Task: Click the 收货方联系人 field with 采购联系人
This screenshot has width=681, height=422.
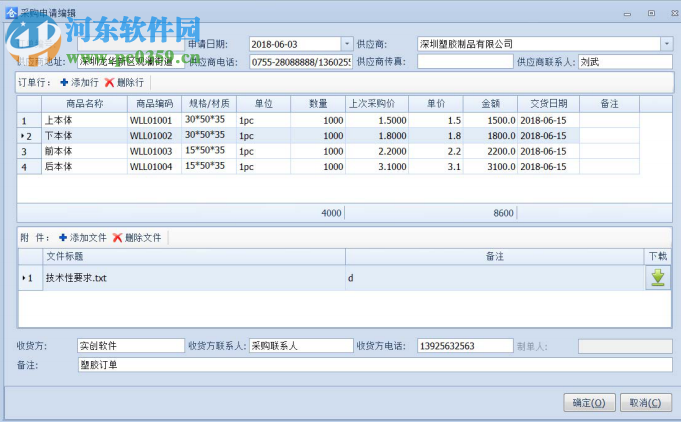Action: coord(301,346)
